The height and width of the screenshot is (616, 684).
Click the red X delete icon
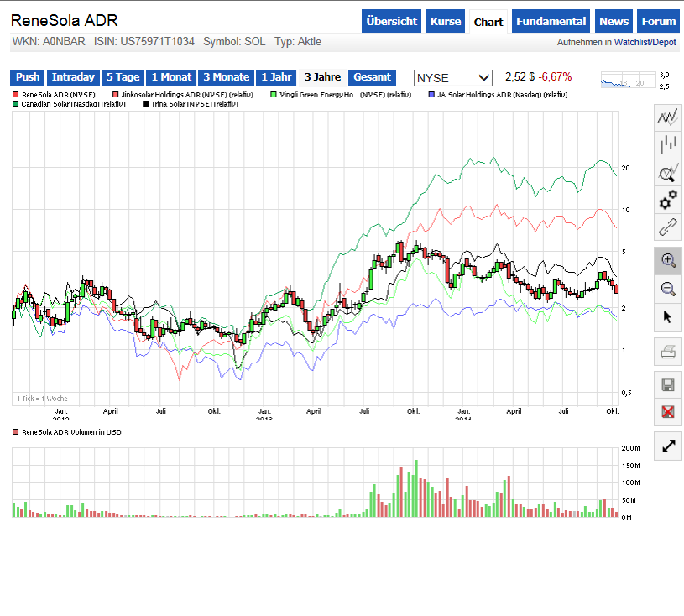(668, 412)
